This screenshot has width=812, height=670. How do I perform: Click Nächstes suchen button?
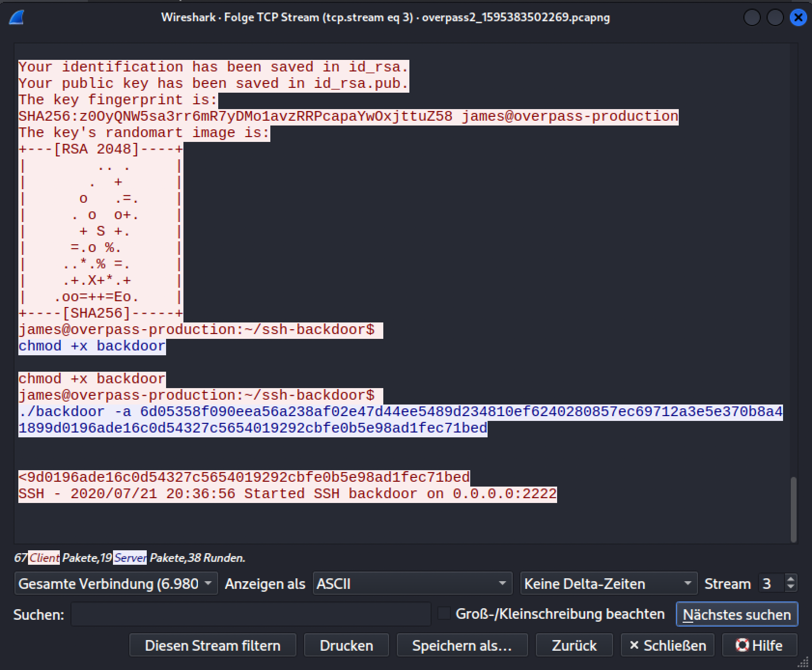737,614
